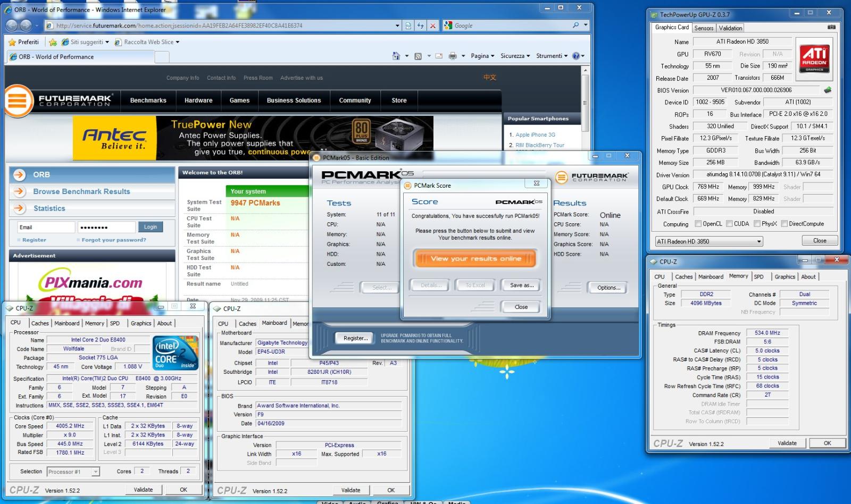The width and height of the screenshot is (851, 504).
Task: Click the Chinese language link icon
Action: (x=490, y=78)
